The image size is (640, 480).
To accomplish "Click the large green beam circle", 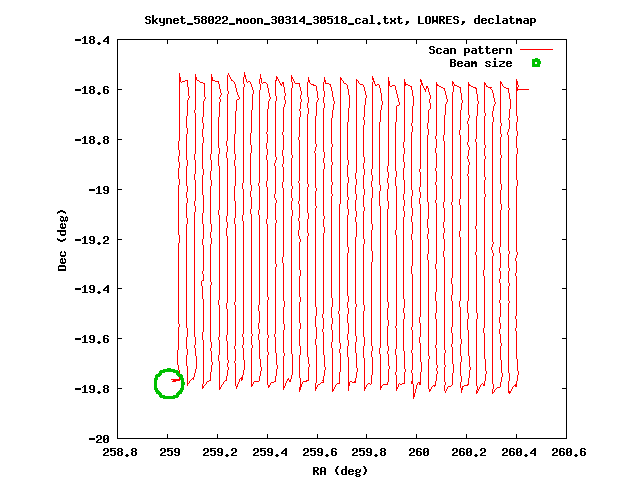I will 169,384.
